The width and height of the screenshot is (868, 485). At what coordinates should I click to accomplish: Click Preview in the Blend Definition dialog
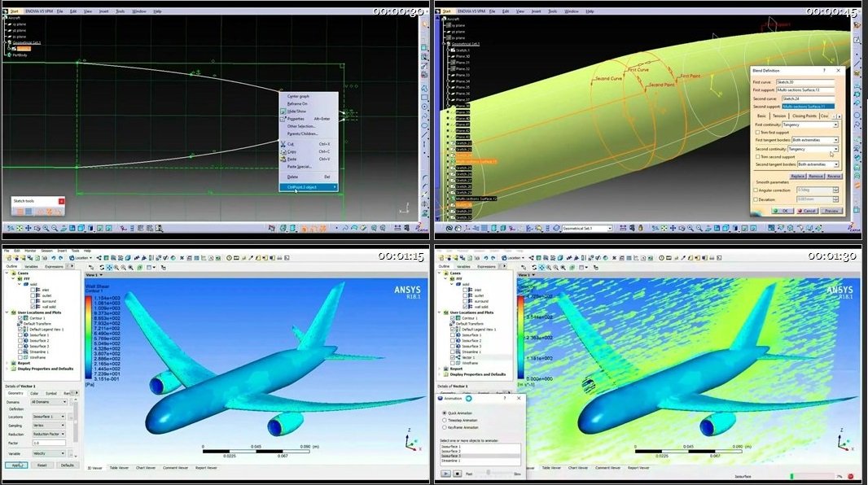click(x=831, y=211)
